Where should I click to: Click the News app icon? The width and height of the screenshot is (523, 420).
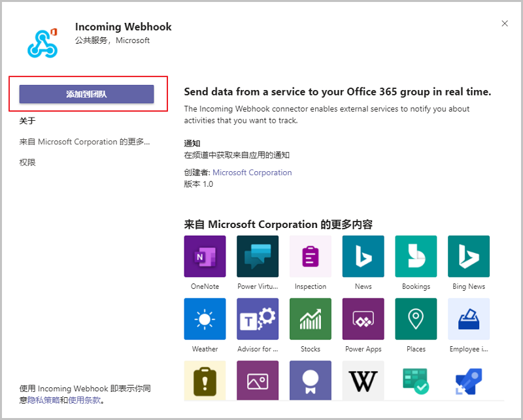pyautogui.click(x=363, y=257)
